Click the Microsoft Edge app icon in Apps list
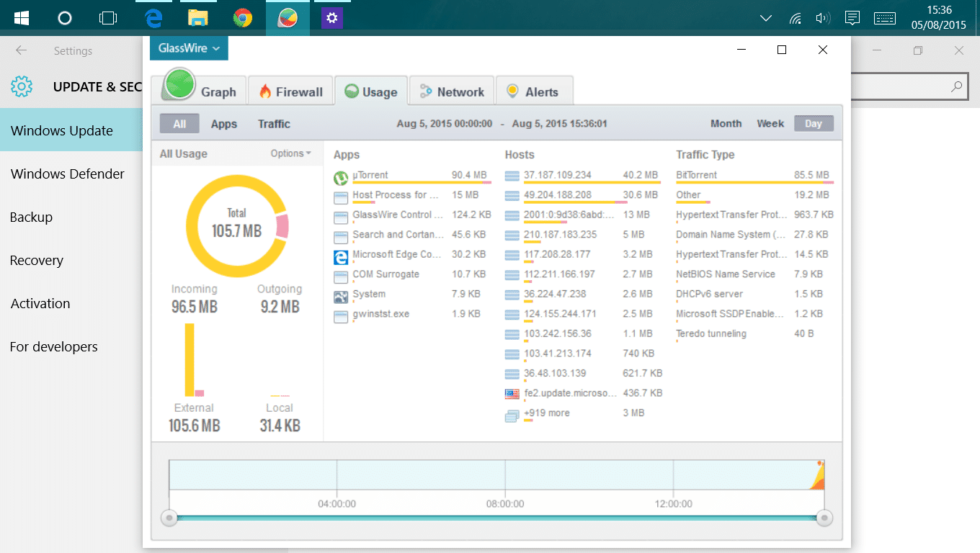Screen dimensions: 980x553 [341, 257]
